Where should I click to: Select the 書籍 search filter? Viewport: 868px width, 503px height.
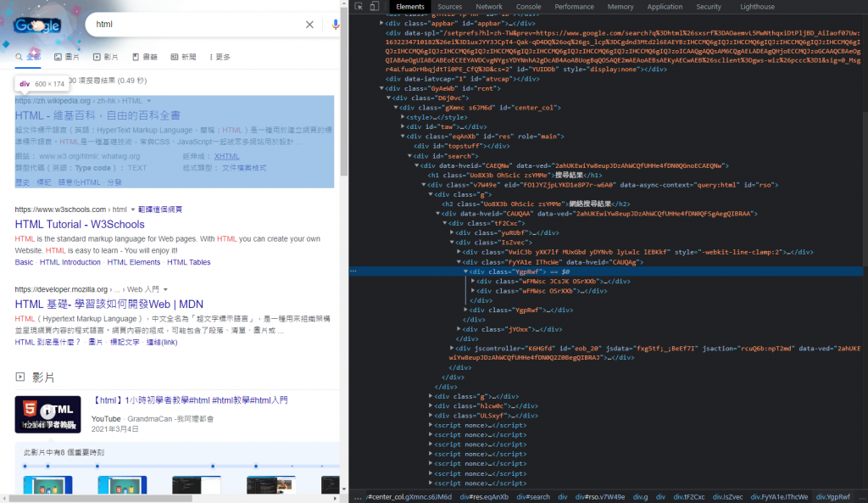(x=144, y=57)
